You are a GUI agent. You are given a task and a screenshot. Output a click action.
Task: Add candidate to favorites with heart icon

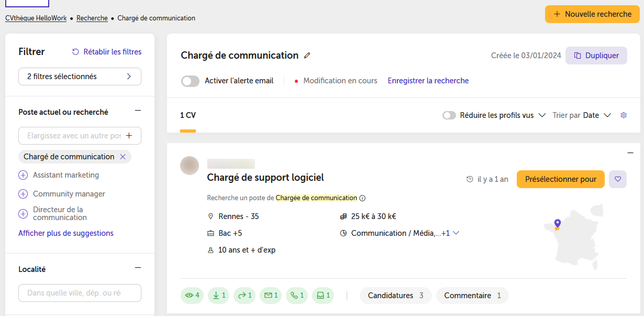[x=618, y=179]
